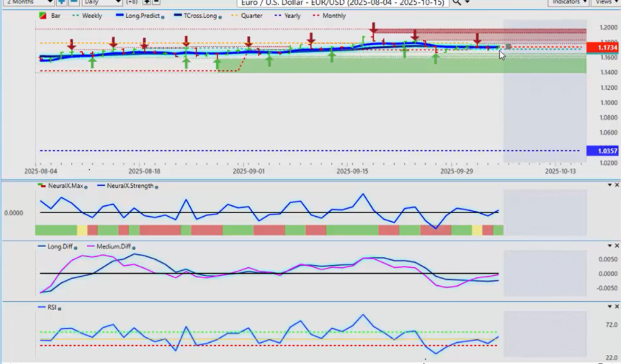The height and width of the screenshot is (364, 621).
Task: Close the RSI indicator panel
Action: coord(617,306)
